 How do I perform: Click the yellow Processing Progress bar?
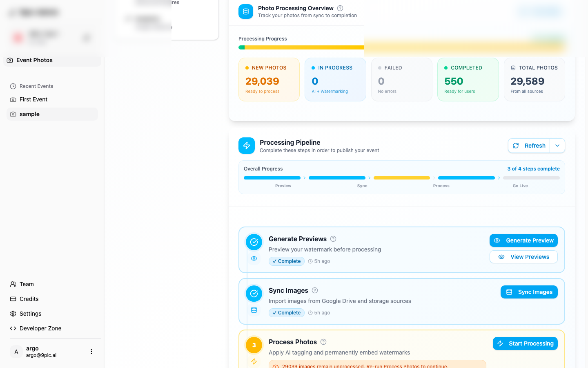[304, 47]
